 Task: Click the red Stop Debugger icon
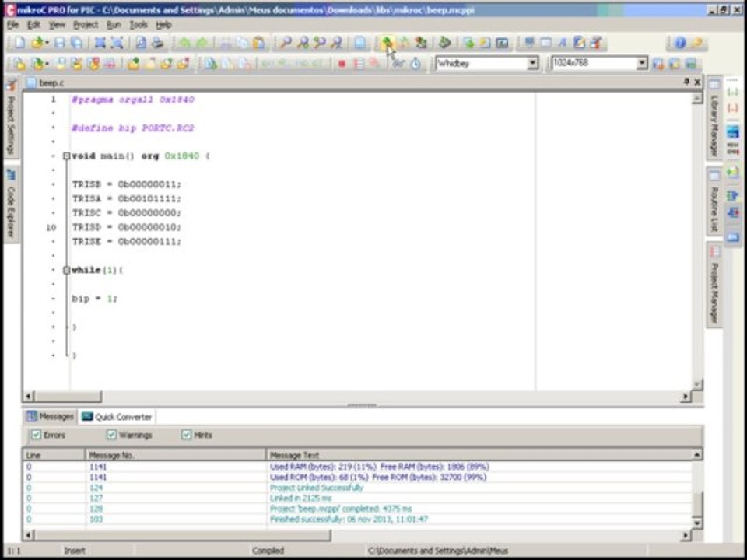tap(342, 64)
